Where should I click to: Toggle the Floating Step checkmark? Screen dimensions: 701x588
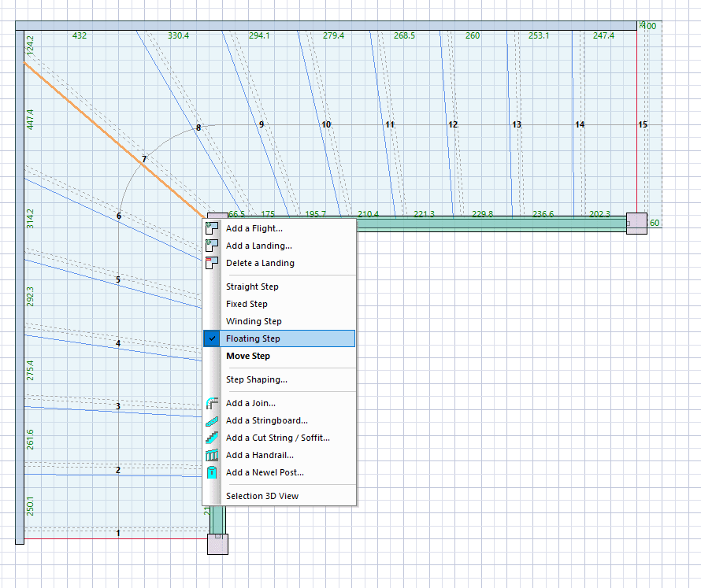click(x=213, y=338)
